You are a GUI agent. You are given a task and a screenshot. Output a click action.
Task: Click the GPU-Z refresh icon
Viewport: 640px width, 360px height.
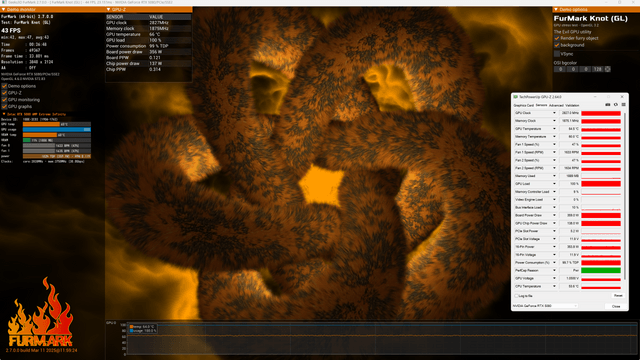pyautogui.click(x=616, y=105)
